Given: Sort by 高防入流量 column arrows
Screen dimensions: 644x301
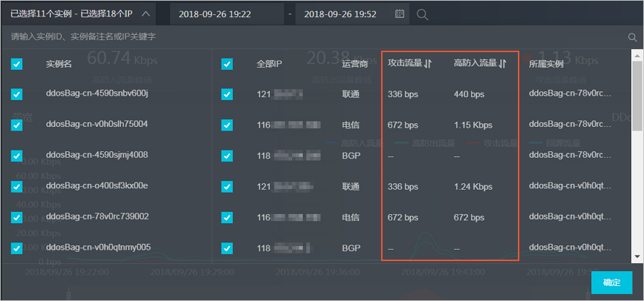Looking at the screenshot, I should [503, 63].
